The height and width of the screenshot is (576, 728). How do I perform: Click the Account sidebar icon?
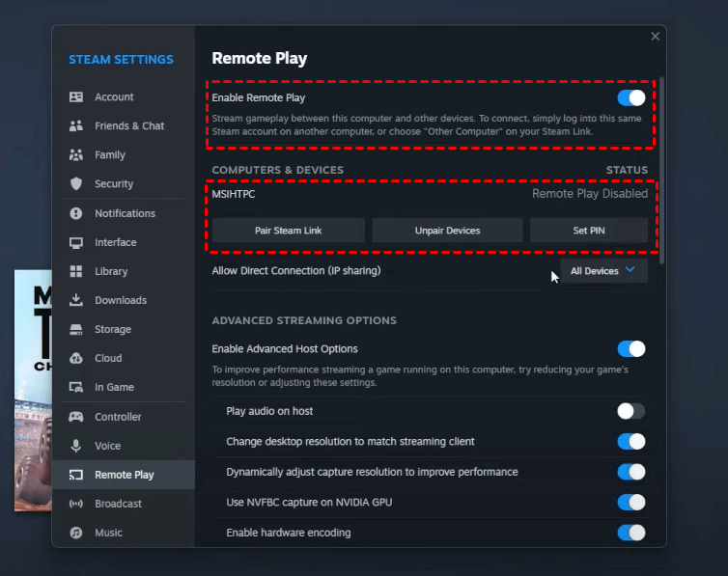pyautogui.click(x=76, y=96)
